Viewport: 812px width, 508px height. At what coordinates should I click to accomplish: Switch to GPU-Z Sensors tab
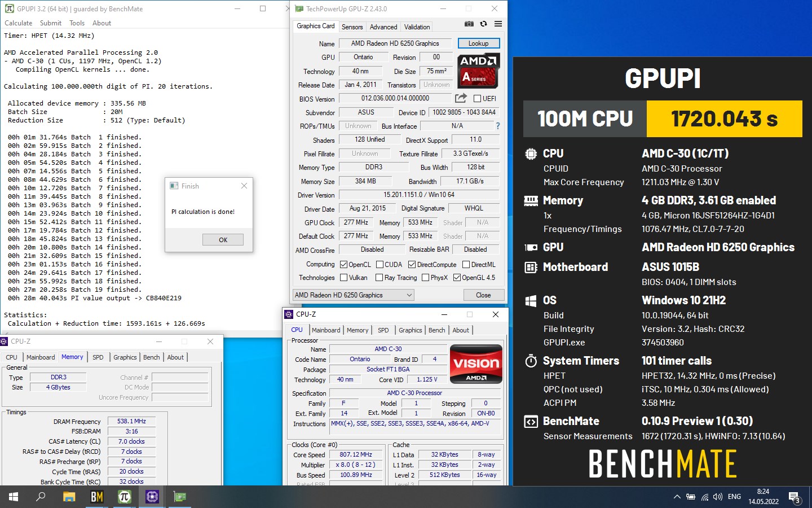click(x=352, y=27)
